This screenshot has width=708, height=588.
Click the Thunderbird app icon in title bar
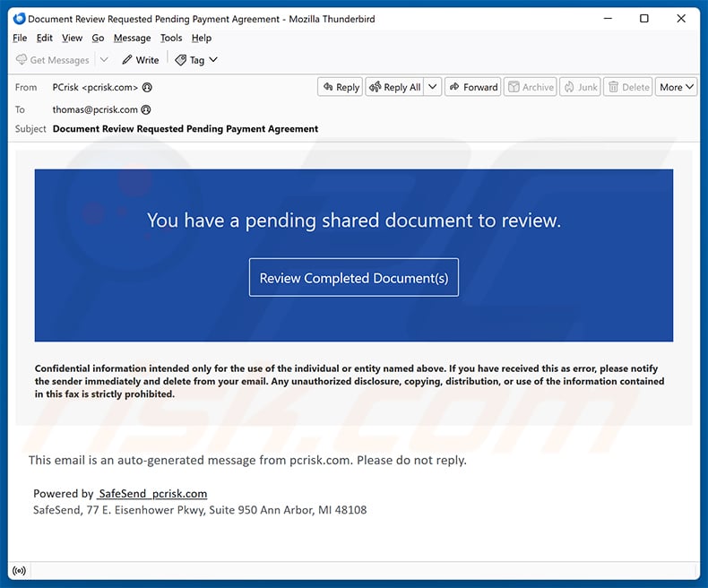[x=19, y=19]
